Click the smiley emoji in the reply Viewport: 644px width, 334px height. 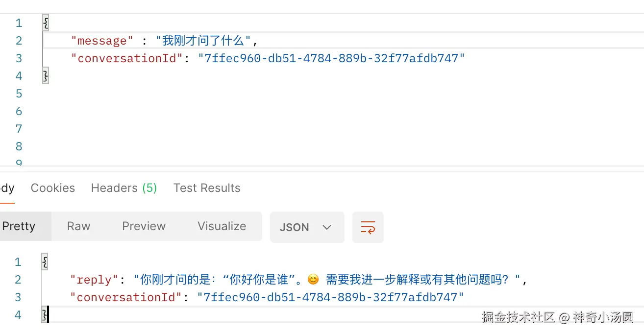pos(313,280)
